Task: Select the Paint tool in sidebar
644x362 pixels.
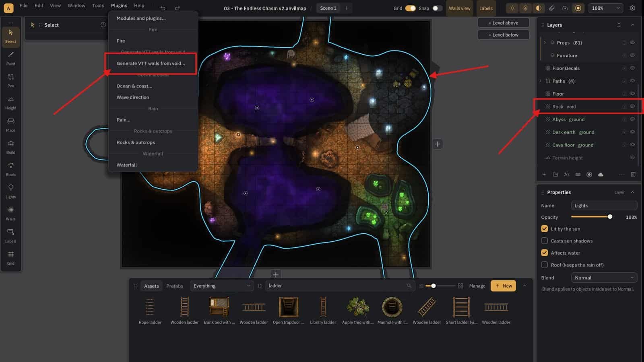Action: pos(11,58)
